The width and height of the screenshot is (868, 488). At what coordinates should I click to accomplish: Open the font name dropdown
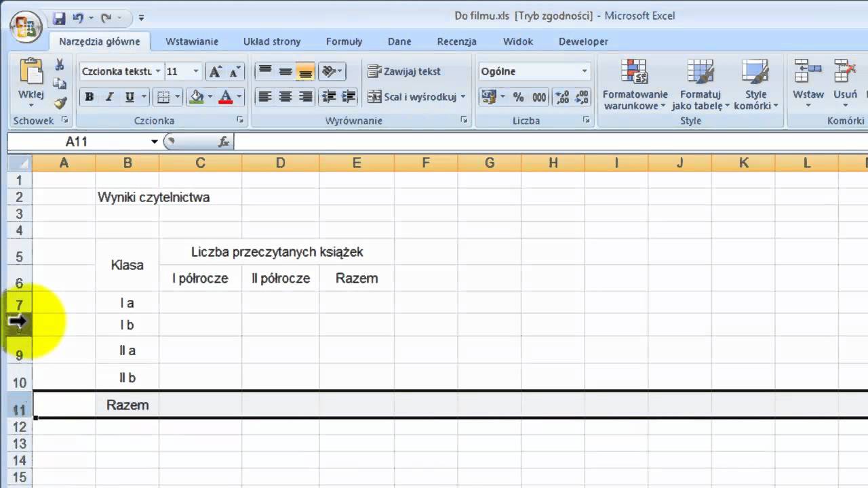click(x=158, y=71)
